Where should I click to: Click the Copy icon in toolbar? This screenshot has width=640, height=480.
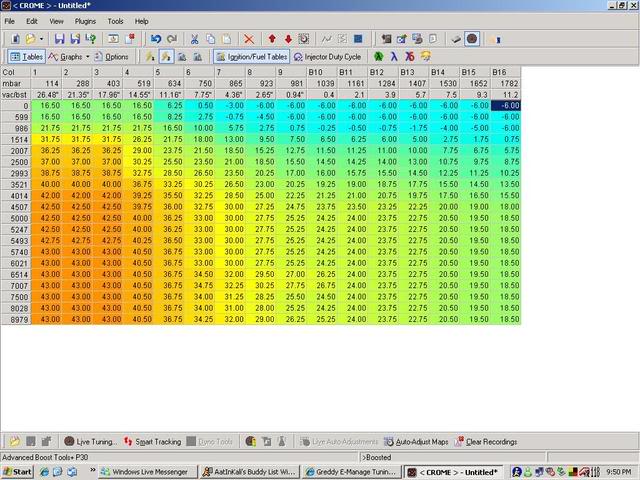(210, 39)
